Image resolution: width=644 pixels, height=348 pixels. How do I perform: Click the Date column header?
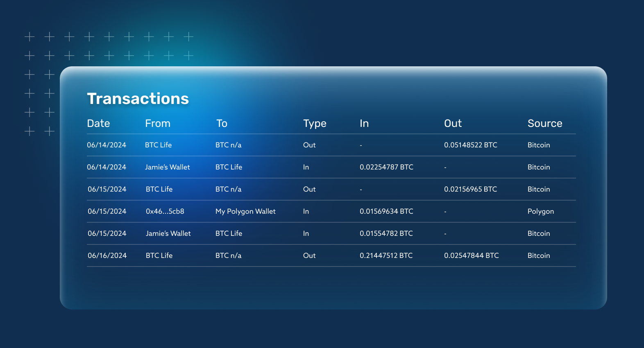click(98, 123)
